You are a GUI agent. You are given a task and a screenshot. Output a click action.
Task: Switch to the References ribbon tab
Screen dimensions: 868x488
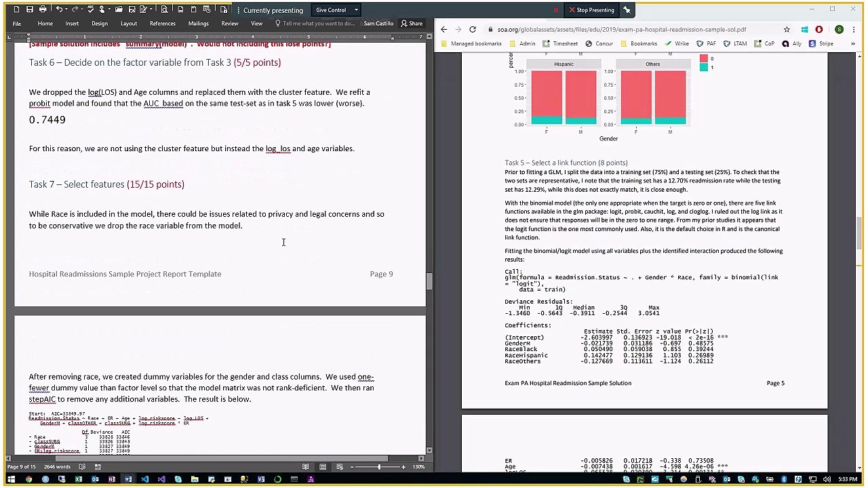pos(162,23)
